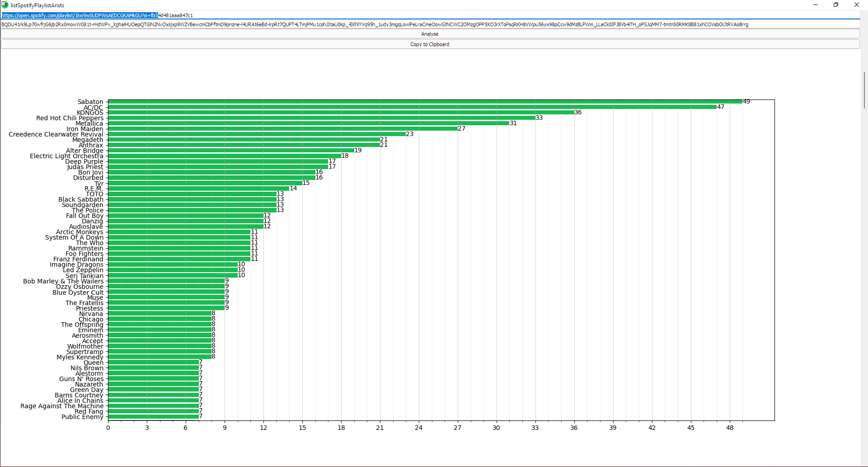Click the Red Hot Chili Peppers label
Viewport: 868px width, 467px height.
click(70, 118)
